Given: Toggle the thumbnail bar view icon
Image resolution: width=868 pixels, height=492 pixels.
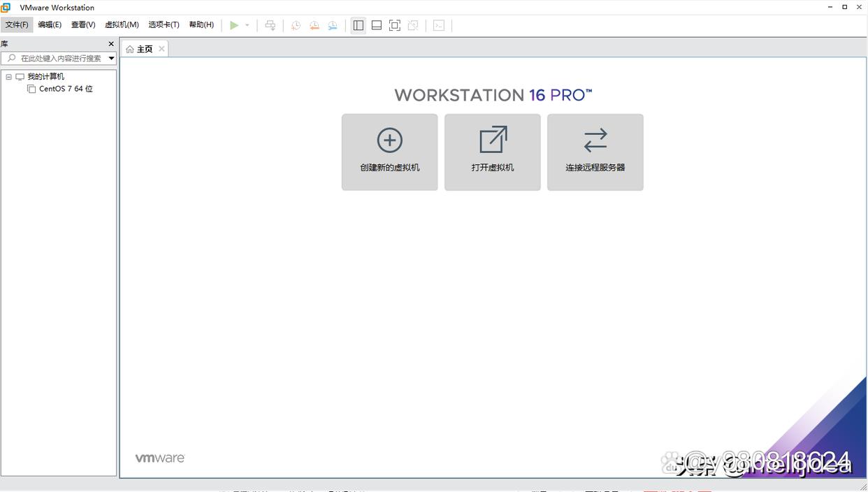Looking at the screenshot, I should (x=377, y=25).
